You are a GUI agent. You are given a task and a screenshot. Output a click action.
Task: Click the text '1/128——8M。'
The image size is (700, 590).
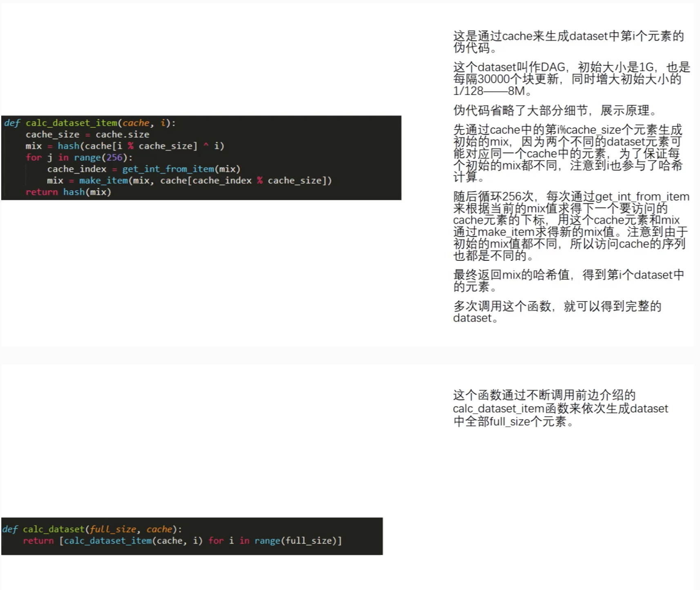[493, 91]
